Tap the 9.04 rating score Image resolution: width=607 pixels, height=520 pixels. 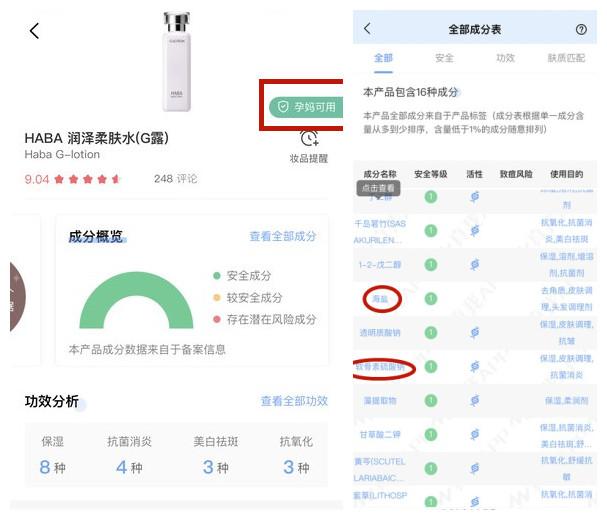pos(37,179)
